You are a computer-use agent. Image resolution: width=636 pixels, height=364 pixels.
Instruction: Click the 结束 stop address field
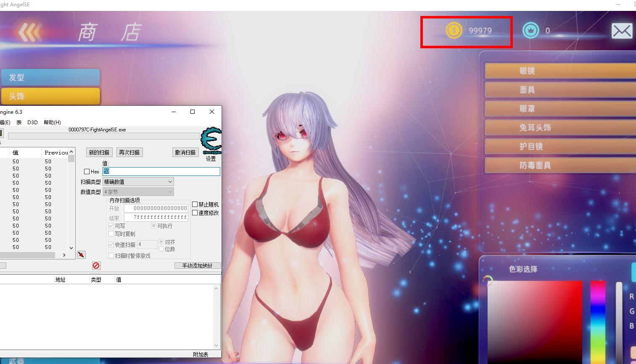coord(156,217)
